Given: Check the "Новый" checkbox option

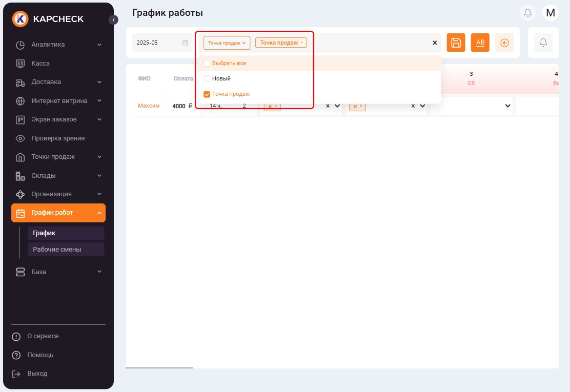Looking at the screenshot, I should [207, 79].
